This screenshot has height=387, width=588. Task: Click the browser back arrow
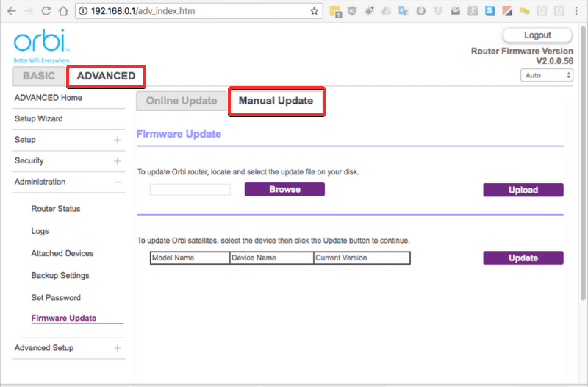(11, 12)
